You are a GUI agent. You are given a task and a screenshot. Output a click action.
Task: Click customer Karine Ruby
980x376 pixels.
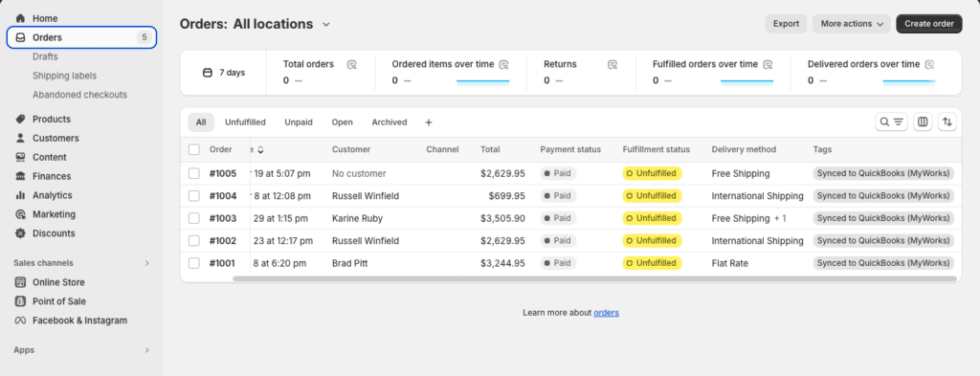(x=357, y=218)
